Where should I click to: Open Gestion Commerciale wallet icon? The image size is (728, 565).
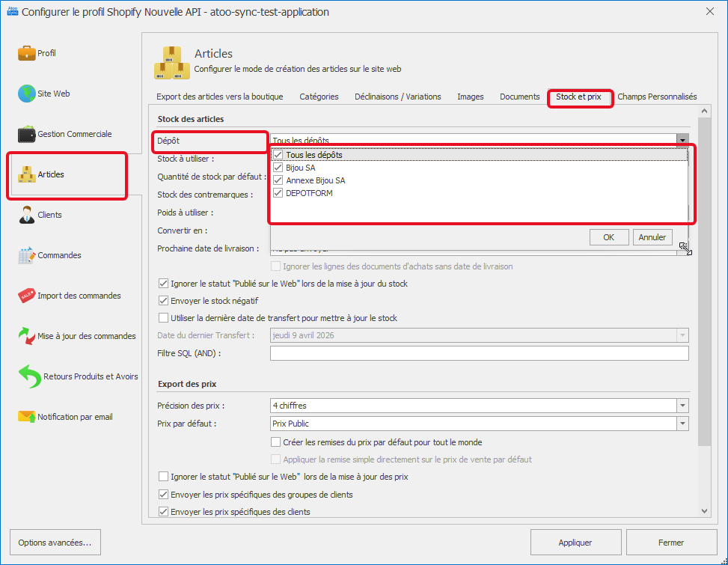tap(26, 134)
